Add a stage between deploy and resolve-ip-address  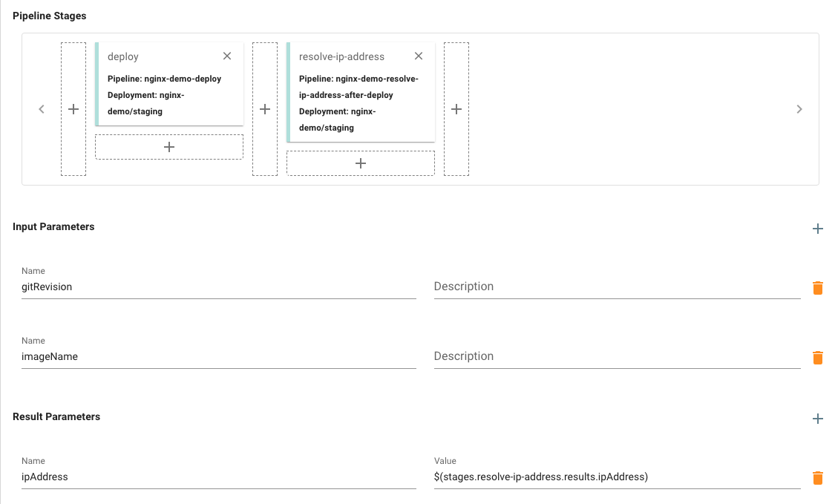coord(265,109)
